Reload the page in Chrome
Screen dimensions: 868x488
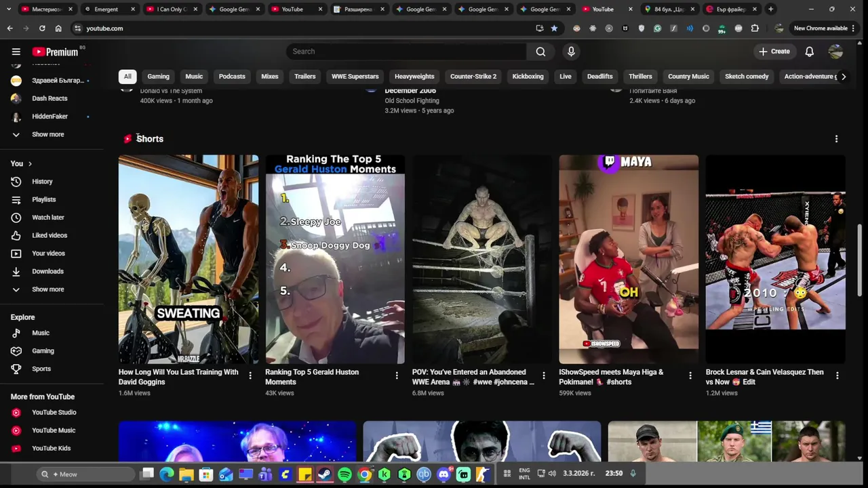pos(42,28)
